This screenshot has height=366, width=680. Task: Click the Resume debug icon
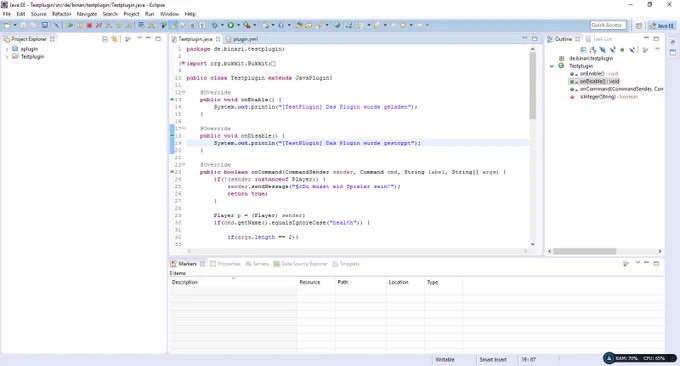(69, 25)
